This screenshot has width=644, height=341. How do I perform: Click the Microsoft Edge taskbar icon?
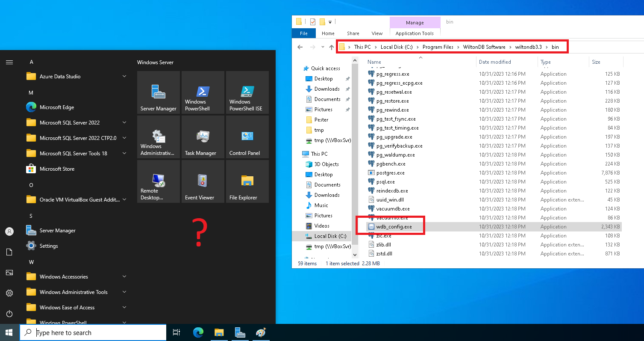point(198,332)
